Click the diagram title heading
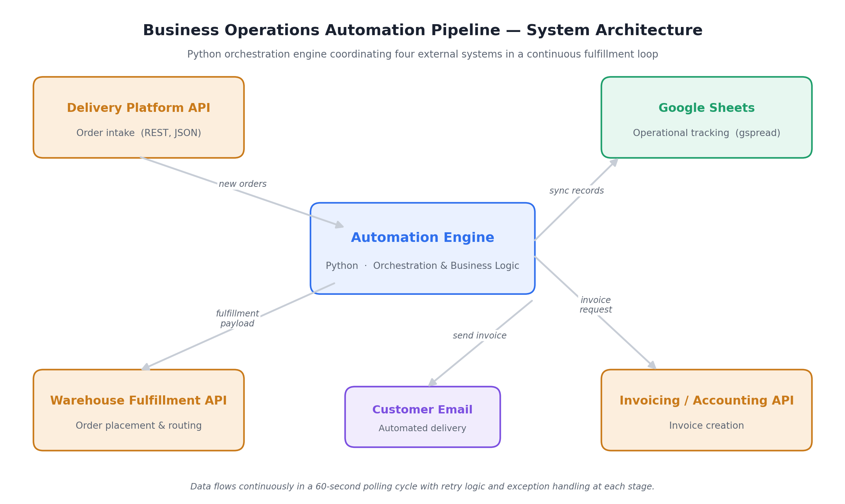The image size is (845, 504). coord(423,31)
